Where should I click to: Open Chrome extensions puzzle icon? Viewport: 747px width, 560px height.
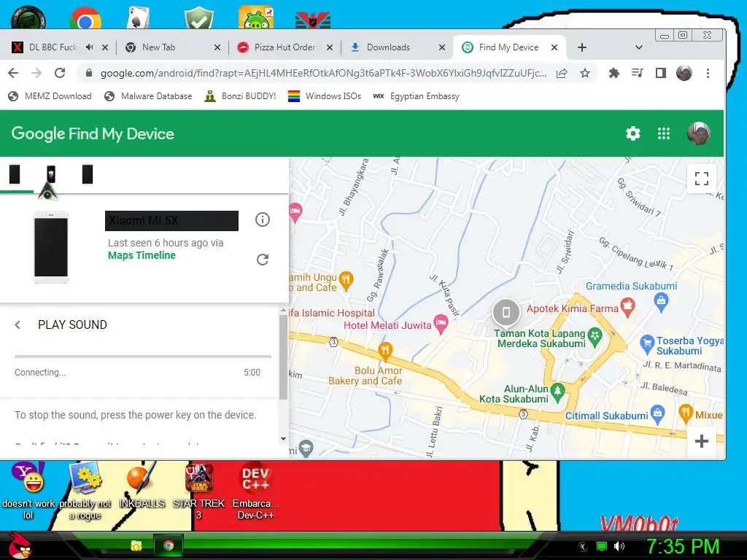coord(614,73)
